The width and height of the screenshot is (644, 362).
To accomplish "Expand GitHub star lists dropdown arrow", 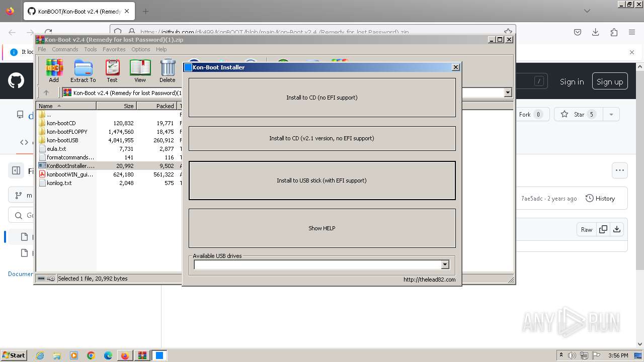I will [611, 115].
